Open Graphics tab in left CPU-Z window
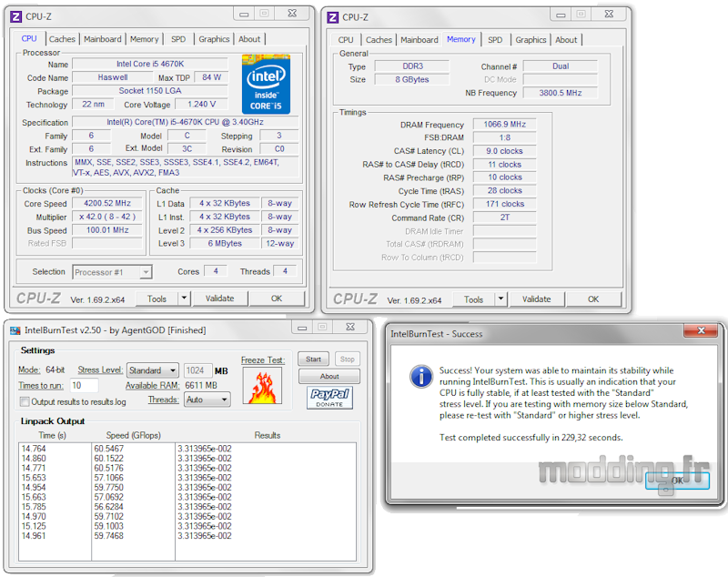The width and height of the screenshot is (728, 577). [214, 39]
